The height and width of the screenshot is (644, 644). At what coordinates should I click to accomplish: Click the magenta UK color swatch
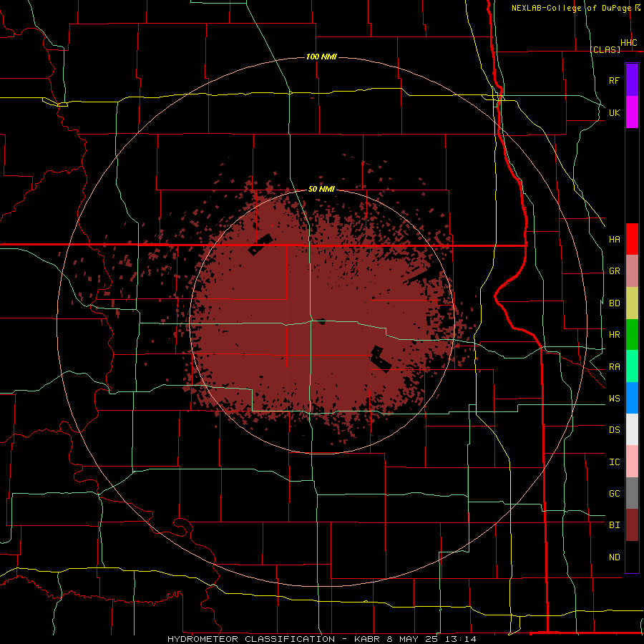pos(632,112)
